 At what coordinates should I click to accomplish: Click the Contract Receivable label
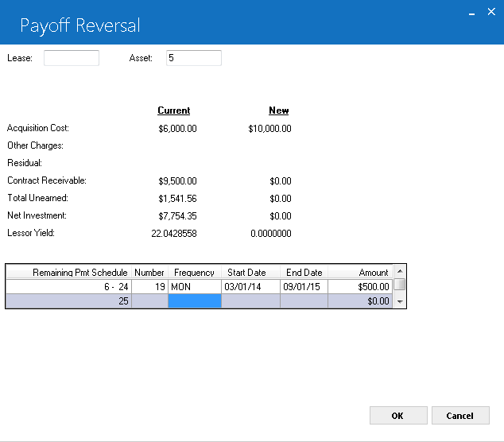point(47,180)
